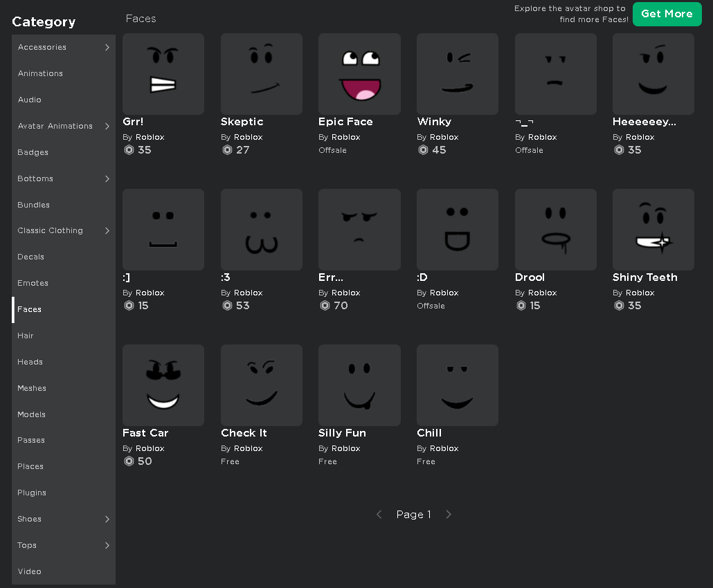Select the Chill face thumbnail

pyautogui.click(x=458, y=385)
